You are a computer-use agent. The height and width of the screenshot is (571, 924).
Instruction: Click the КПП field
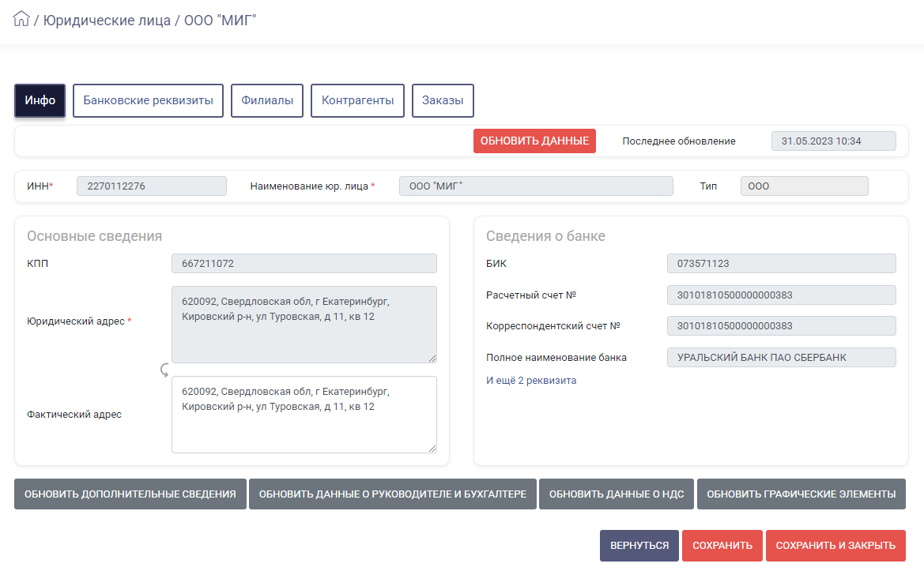(304, 263)
